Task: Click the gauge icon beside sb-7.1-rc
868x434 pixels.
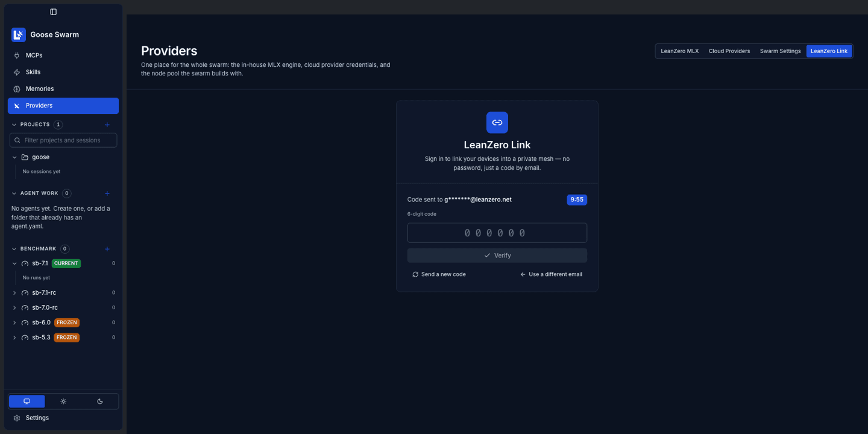Action: click(x=25, y=293)
